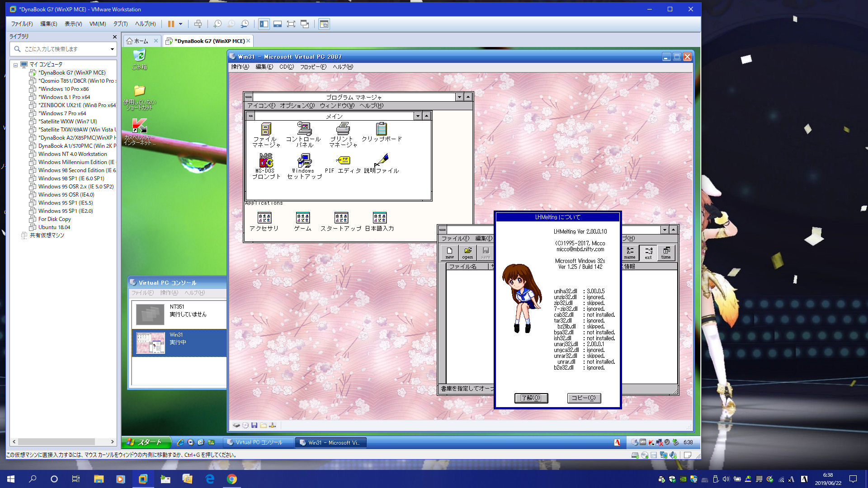Open the snapshot manager icon
868x488 pixels.
(x=245, y=24)
